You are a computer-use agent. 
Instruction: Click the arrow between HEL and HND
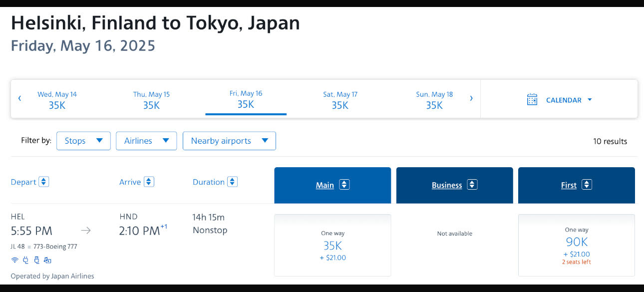coord(86,231)
